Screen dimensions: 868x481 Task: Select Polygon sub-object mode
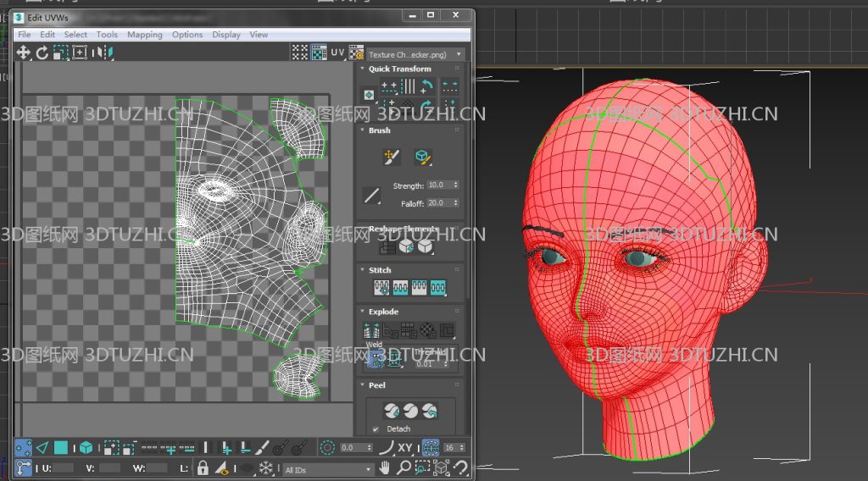pos(61,448)
